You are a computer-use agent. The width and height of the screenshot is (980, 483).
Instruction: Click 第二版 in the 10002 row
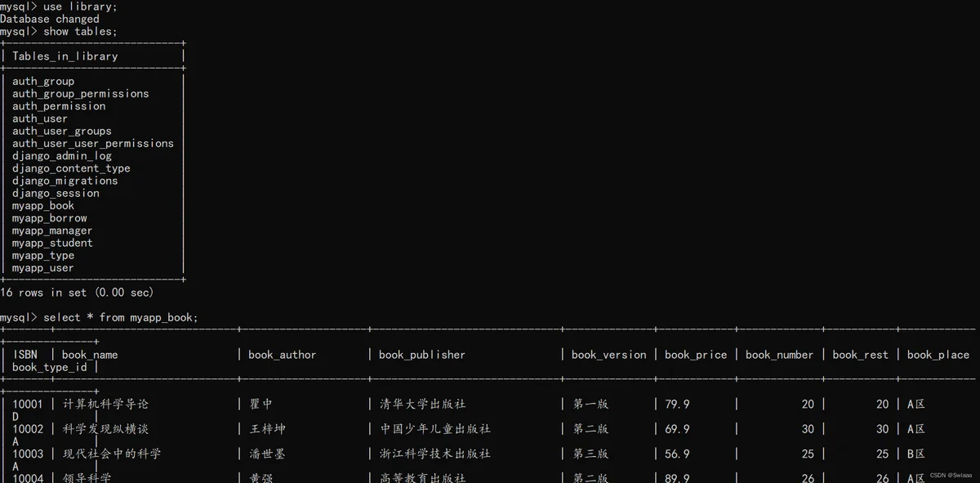pos(590,429)
